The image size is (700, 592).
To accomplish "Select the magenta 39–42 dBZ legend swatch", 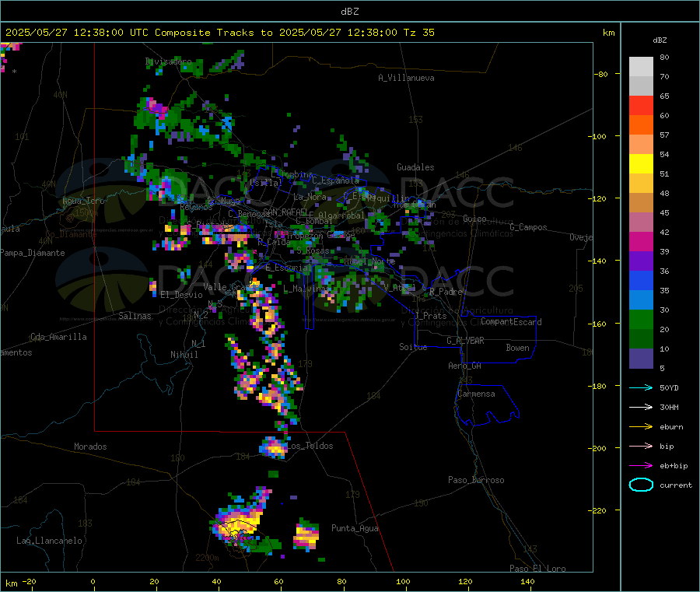I will click(641, 241).
